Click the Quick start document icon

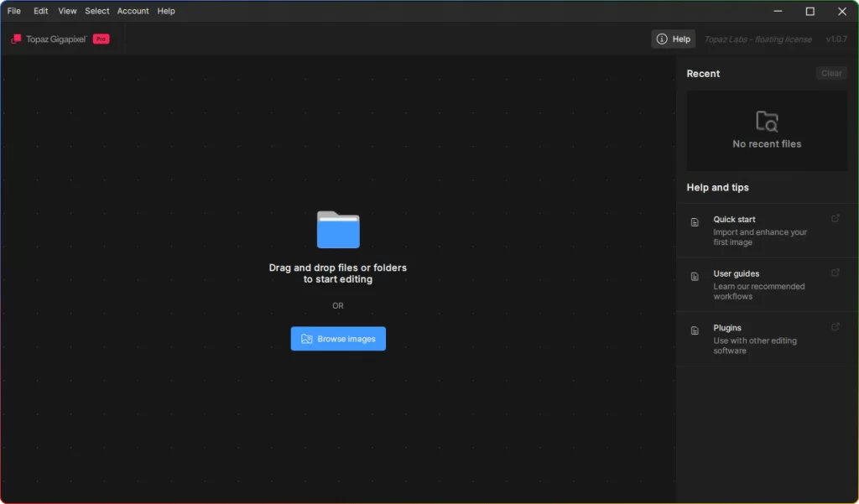point(695,222)
